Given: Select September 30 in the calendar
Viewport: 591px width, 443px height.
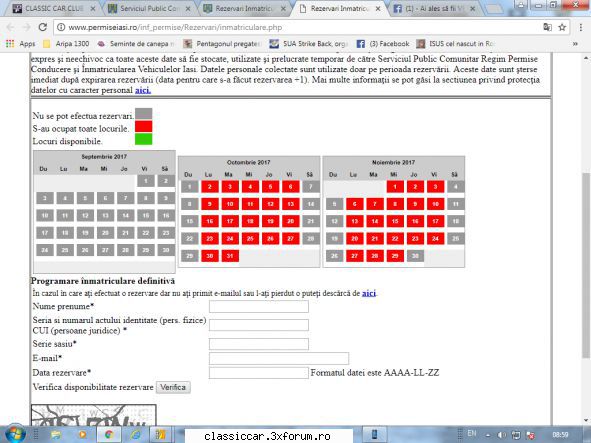Looking at the screenshot, I should [166, 250].
